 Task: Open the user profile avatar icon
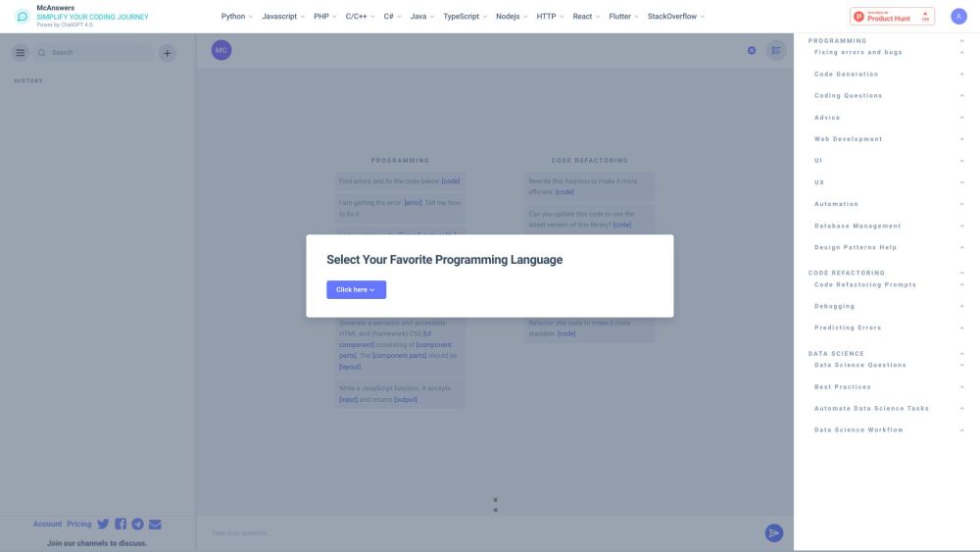[957, 17]
